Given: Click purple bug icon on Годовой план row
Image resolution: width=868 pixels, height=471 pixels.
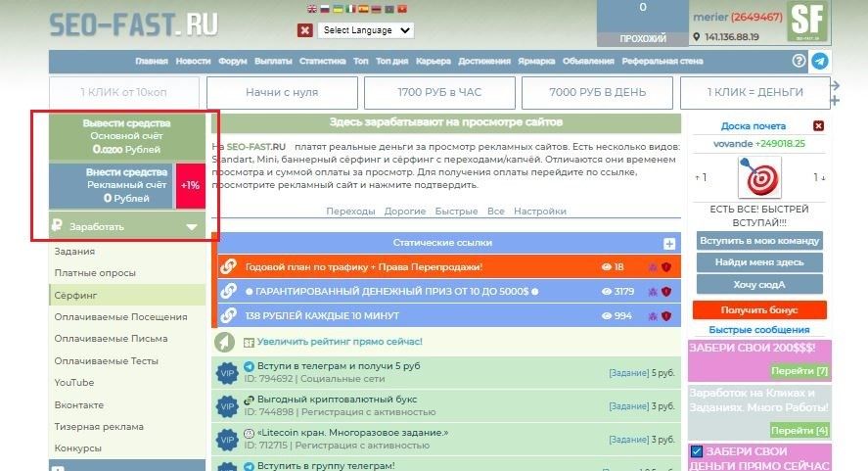Looking at the screenshot, I should point(653,267).
